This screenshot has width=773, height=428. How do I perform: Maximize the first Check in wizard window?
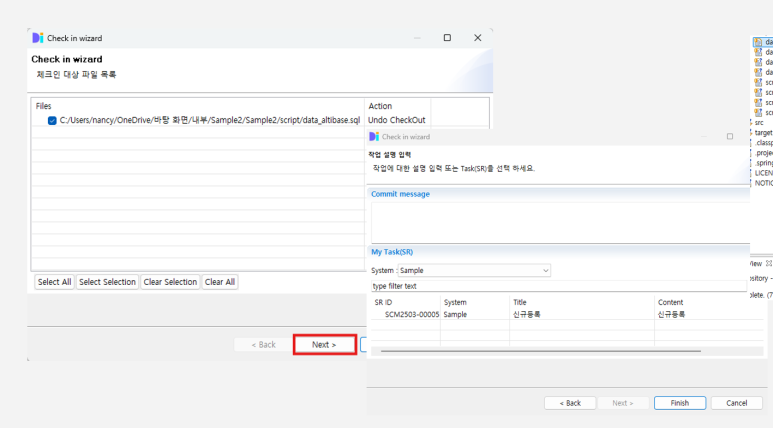pyautogui.click(x=447, y=37)
